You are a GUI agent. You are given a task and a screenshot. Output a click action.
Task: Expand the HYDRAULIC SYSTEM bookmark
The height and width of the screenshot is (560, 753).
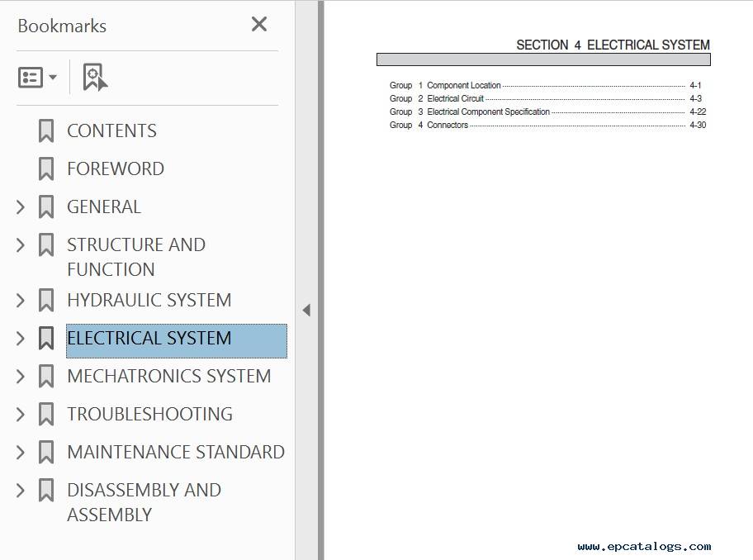coord(20,300)
